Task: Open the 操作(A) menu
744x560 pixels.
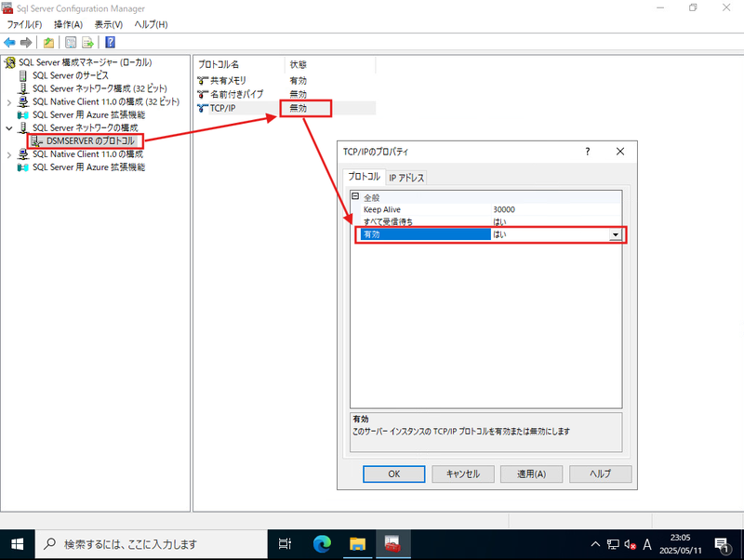Action: click(68, 25)
